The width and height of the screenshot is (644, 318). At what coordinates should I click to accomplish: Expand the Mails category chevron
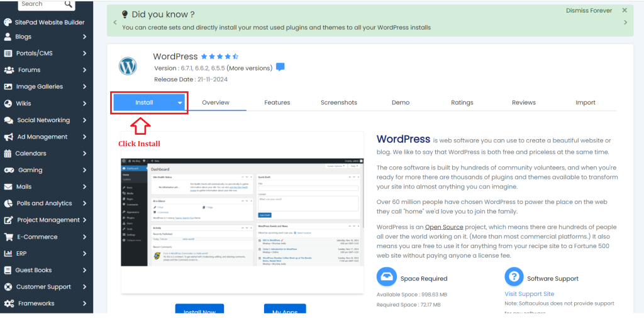(84, 187)
